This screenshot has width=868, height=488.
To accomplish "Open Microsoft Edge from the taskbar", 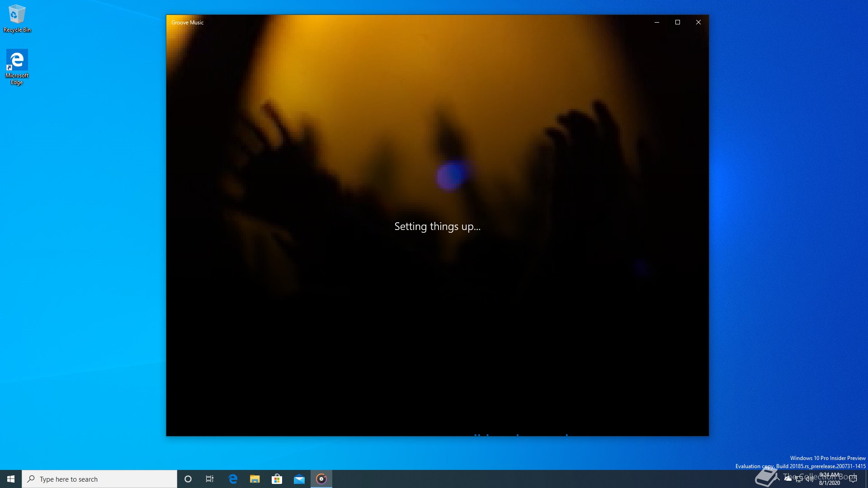I will click(x=233, y=479).
